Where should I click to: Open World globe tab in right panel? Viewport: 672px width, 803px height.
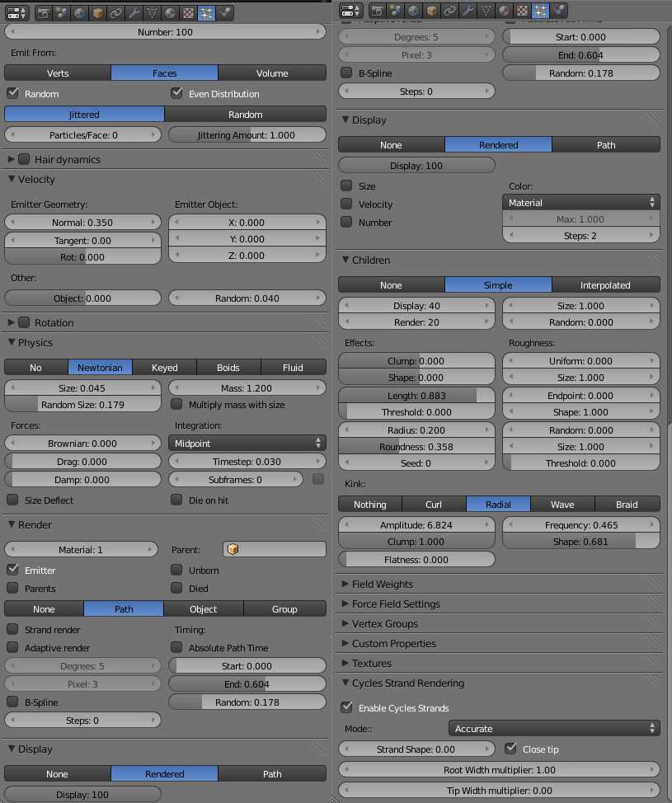click(x=413, y=10)
